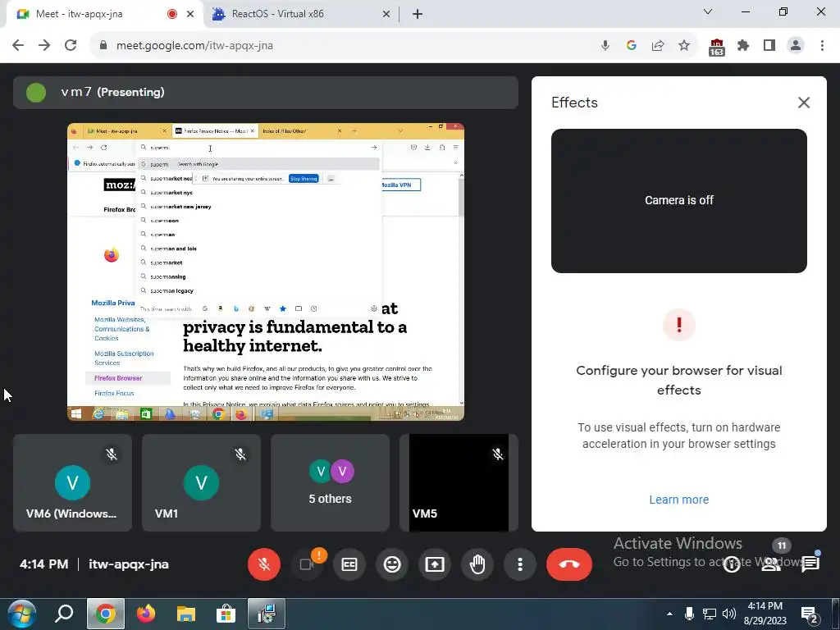This screenshot has height=630, width=840.
Task: Click the v m 7 Presenting header
Action: point(266,92)
